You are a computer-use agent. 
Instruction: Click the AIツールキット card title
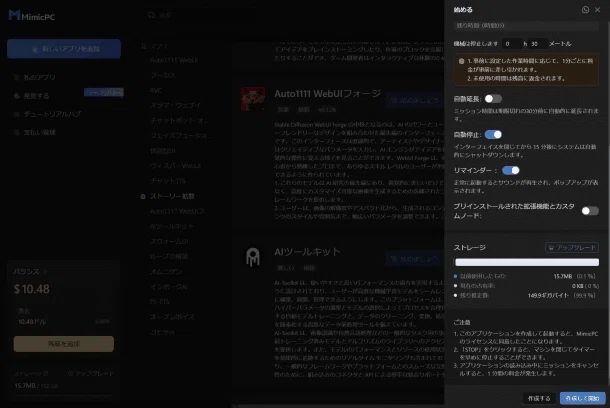point(307,252)
